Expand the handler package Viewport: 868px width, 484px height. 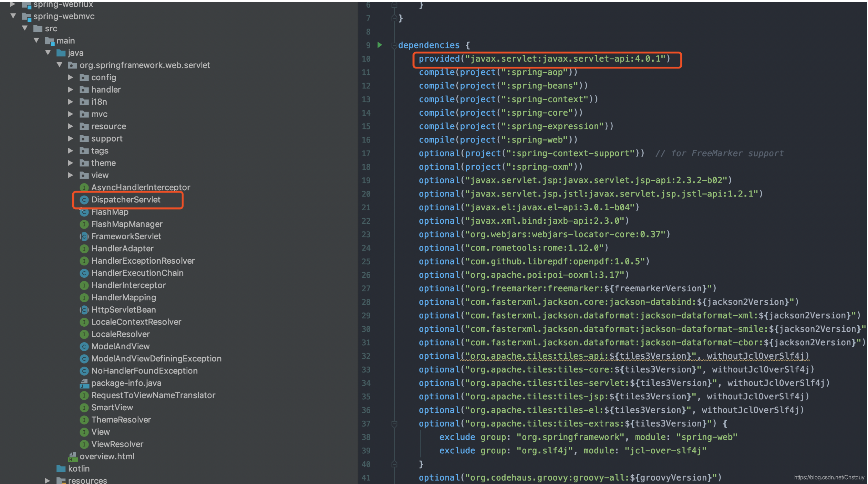tap(71, 90)
